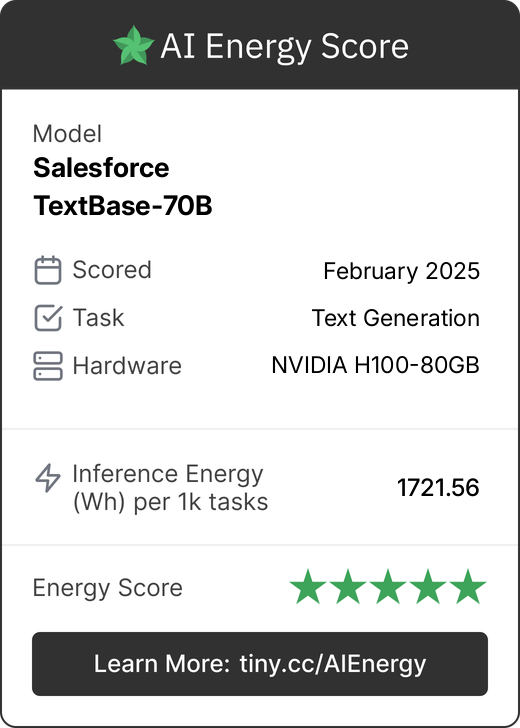This screenshot has height=728, width=520.
Task: Select the fourth green rating star
Action: pos(428,587)
